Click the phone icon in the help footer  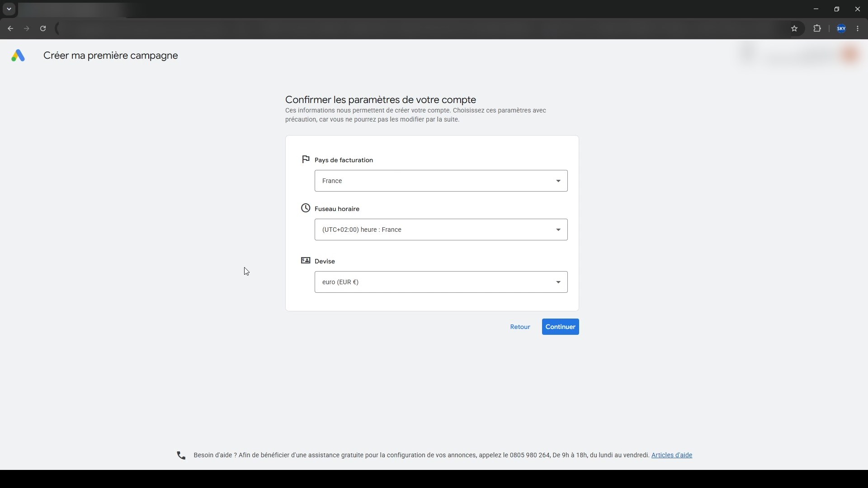pyautogui.click(x=181, y=455)
